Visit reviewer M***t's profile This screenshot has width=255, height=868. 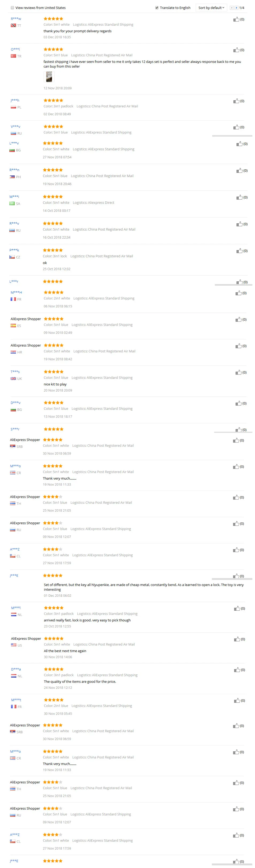coord(16,699)
